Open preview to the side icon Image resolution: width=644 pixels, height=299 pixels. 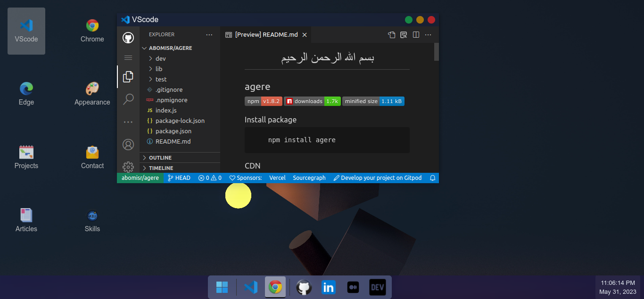click(x=404, y=34)
